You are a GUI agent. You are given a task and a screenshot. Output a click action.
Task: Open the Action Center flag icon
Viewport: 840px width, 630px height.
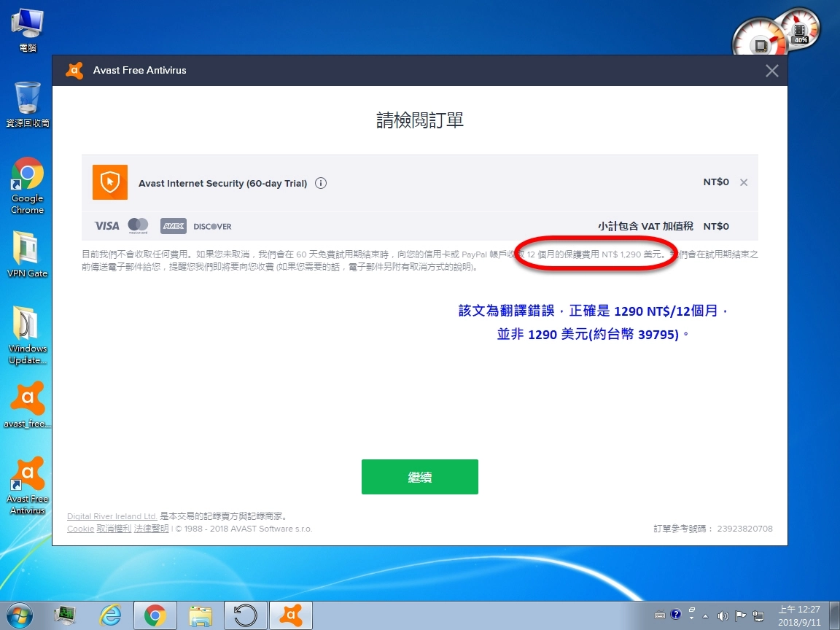click(x=740, y=615)
